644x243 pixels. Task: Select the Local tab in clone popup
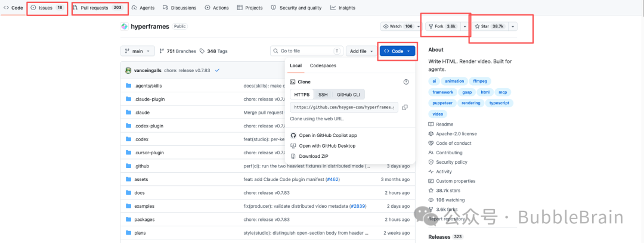[296, 66]
